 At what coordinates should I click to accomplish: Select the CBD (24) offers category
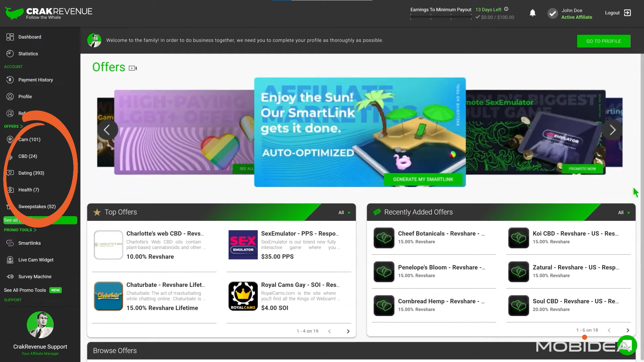(28, 156)
